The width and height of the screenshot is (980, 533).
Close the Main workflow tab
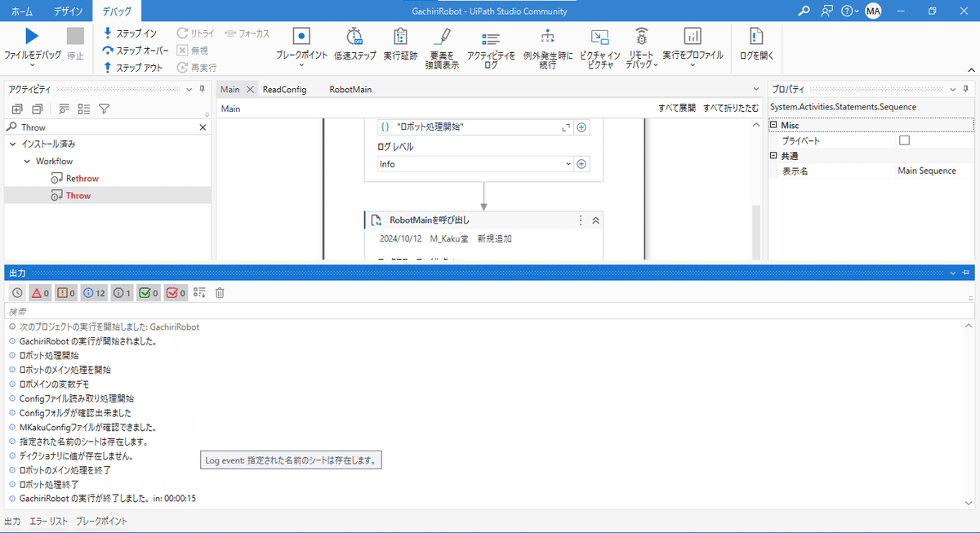click(250, 89)
